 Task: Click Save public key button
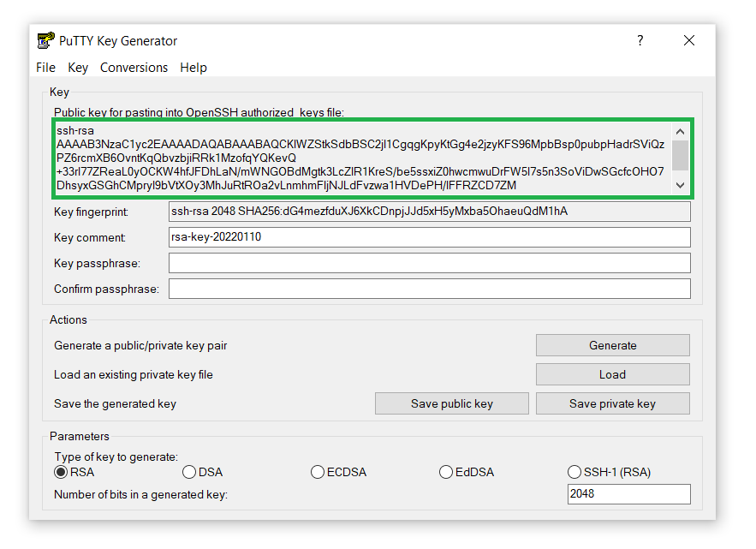[452, 403]
